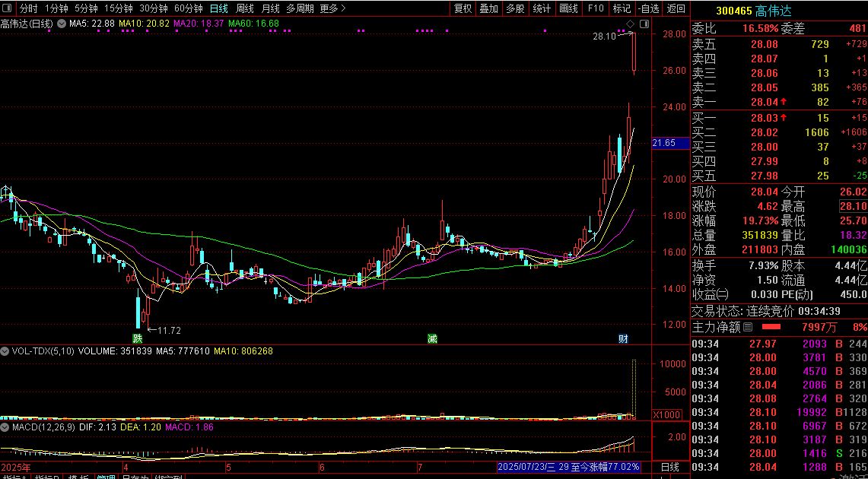Click the trade tick with volume 1416 S

tap(780, 453)
